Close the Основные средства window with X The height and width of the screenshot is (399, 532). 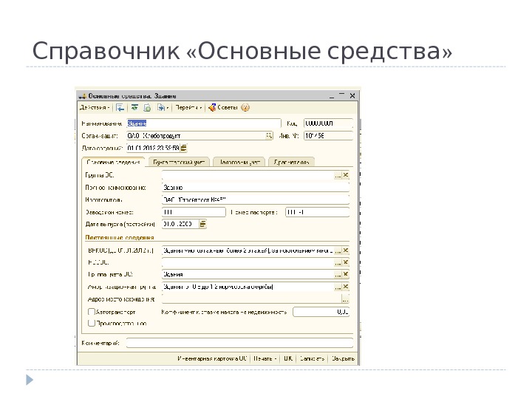[x=352, y=96]
